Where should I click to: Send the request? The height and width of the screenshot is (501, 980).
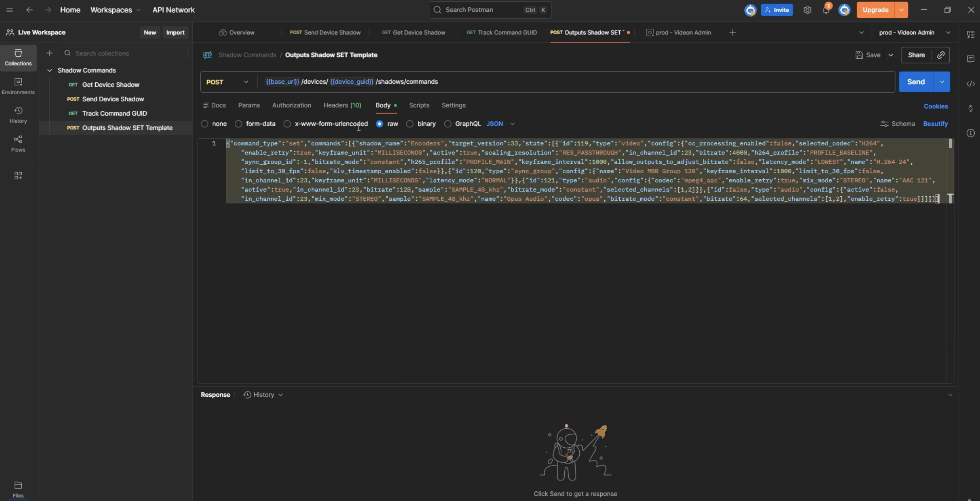click(x=916, y=82)
